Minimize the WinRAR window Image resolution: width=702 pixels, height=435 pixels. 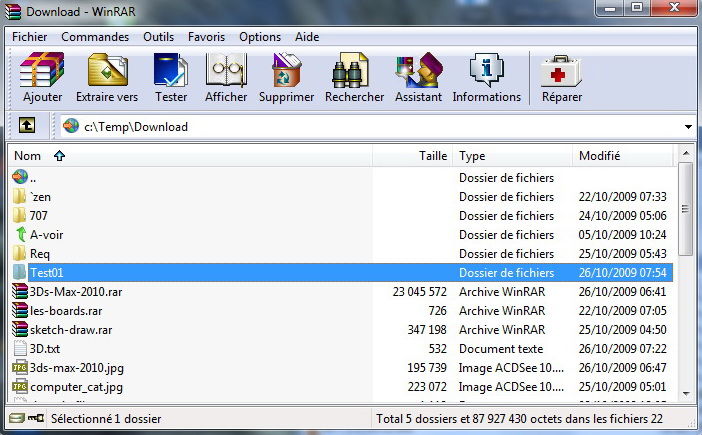(x=610, y=8)
